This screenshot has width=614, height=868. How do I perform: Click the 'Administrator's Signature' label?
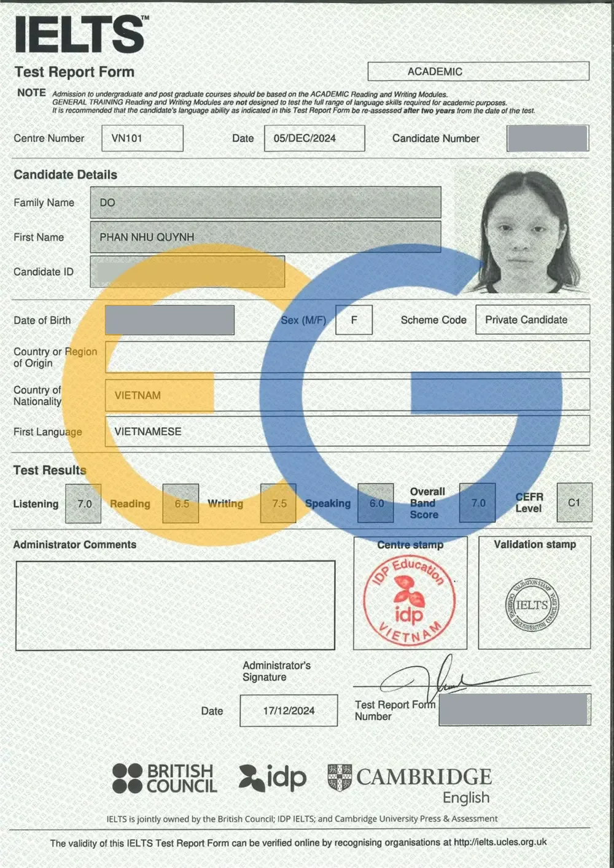pyautogui.click(x=276, y=671)
